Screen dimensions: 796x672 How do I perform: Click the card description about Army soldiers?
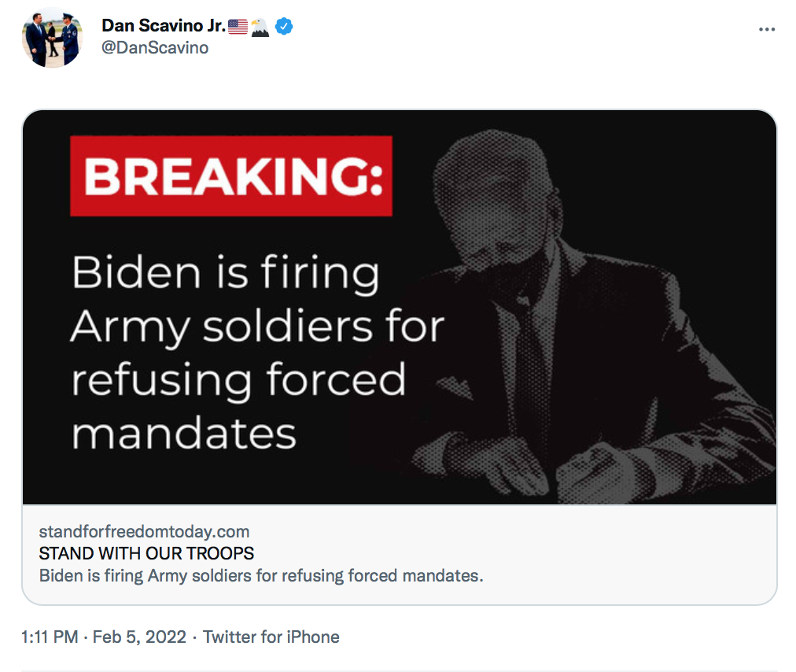(x=260, y=575)
